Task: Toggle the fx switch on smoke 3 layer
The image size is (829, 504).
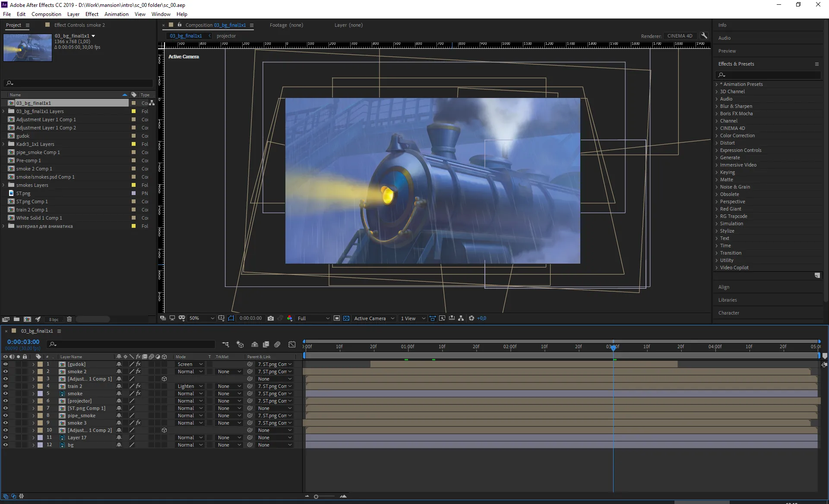Action: click(x=138, y=423)
